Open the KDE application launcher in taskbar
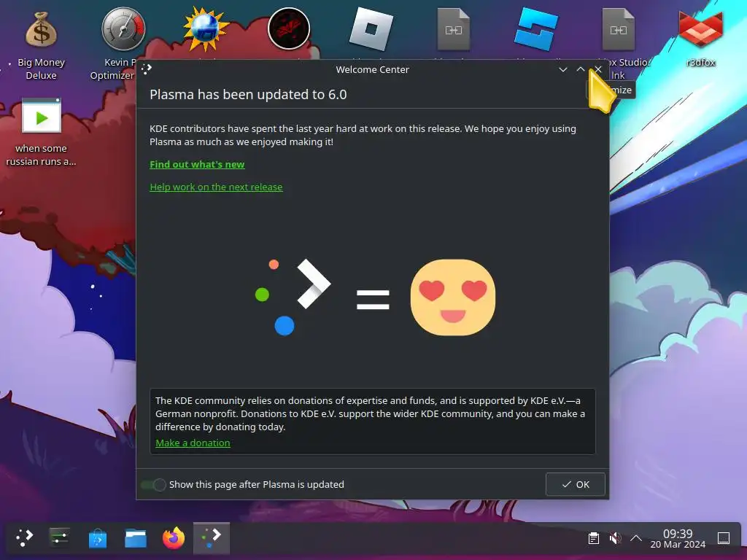The width and height of the screenshot is (747, 560). pos(24,537)
